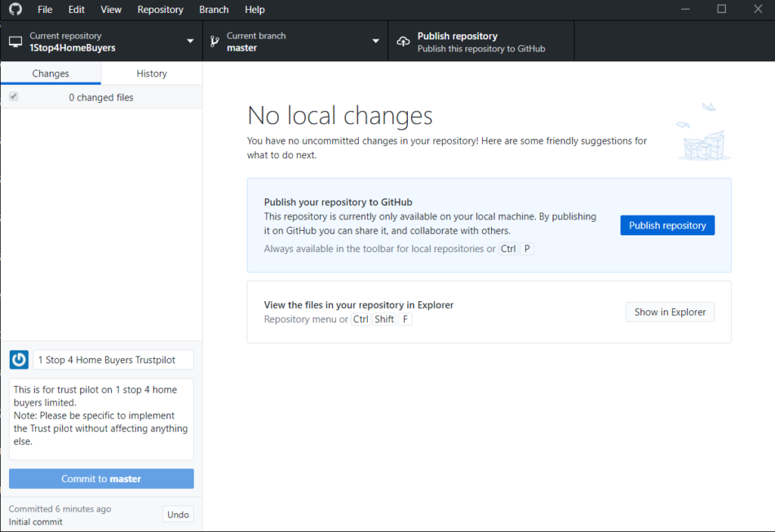Click Publish repository in the toolbar

(481, 42)
